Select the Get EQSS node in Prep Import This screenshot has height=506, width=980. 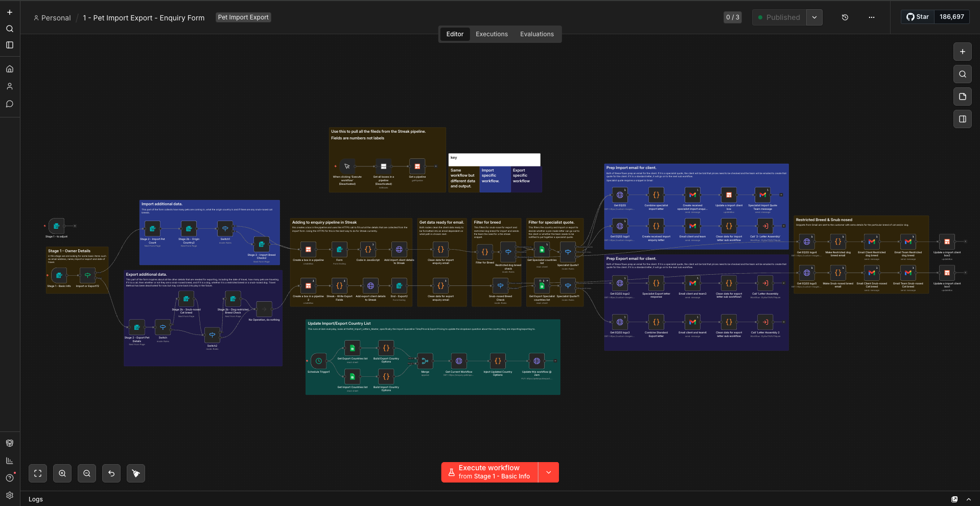point(620,195)
